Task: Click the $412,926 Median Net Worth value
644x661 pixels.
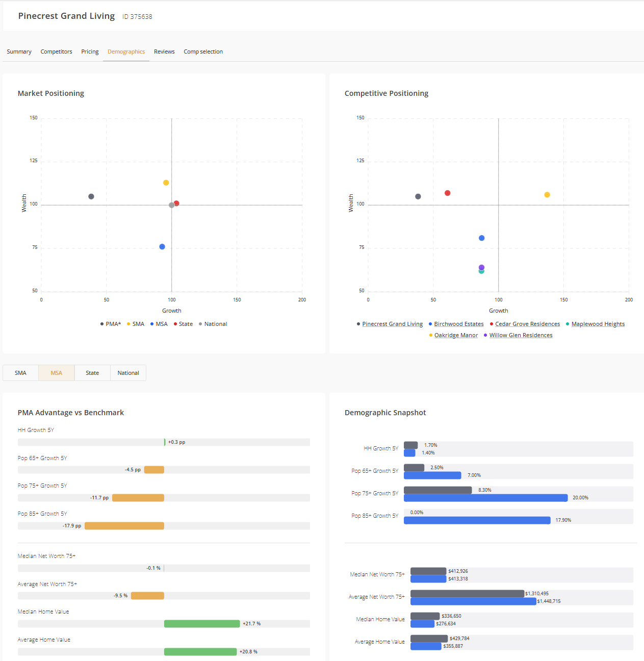Action: point(458,571)
